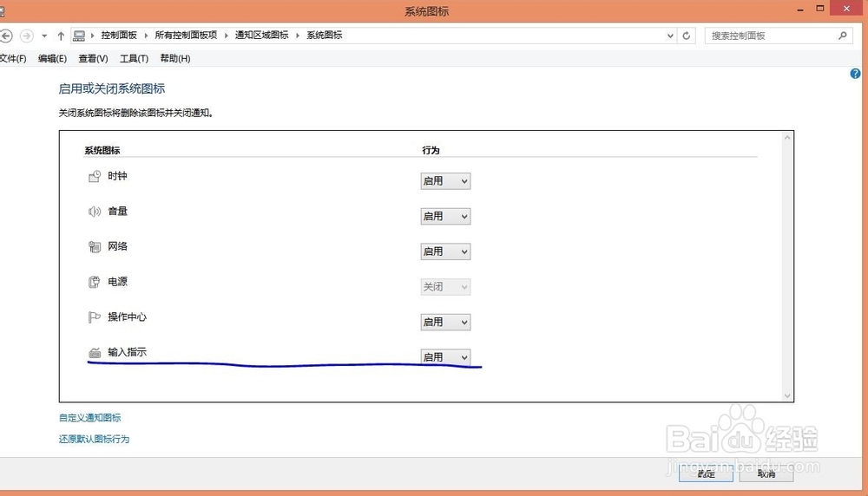Confirm with the 确定 button
868x496 pixels.
pyautogui.click(x=706, y=473)
